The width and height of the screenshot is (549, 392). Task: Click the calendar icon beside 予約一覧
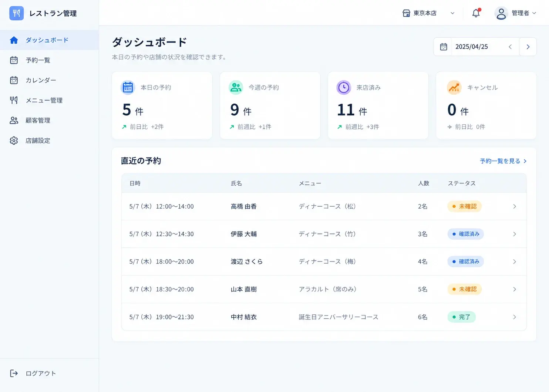pyautogui.click(x=14, y=60)
